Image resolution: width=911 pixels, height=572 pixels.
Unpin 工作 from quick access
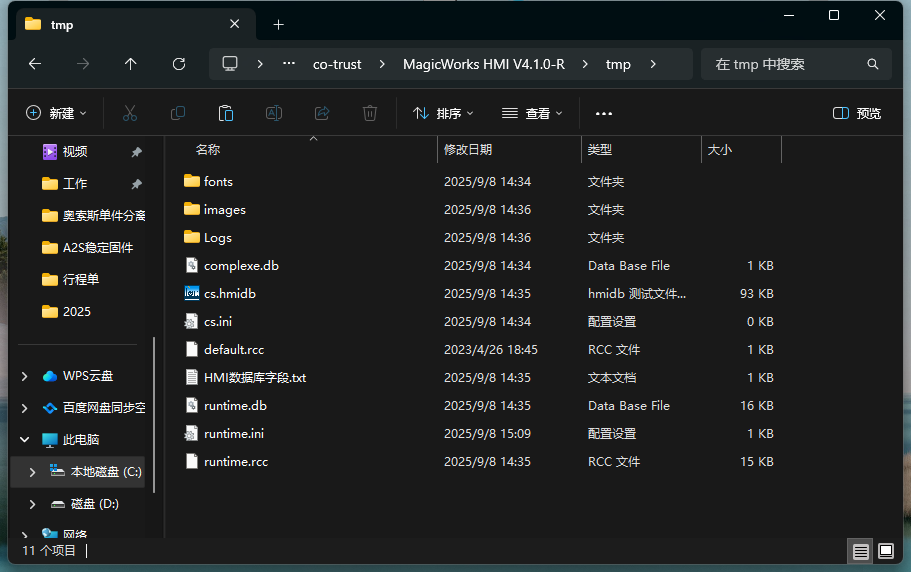point(137,184)
